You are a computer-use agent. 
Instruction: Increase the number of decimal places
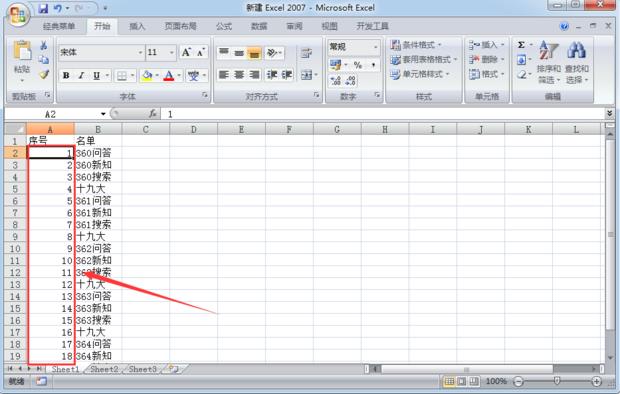coord(336,81)
